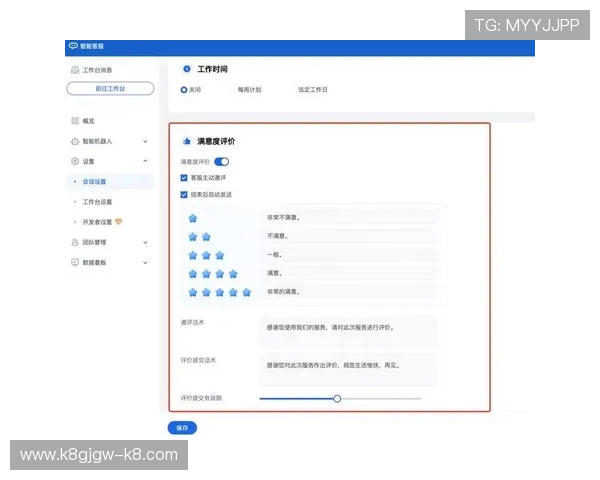This screenshot has width=600, height=480.
Task: Open the 会话设置 submenu item
Action: [110, 181]
